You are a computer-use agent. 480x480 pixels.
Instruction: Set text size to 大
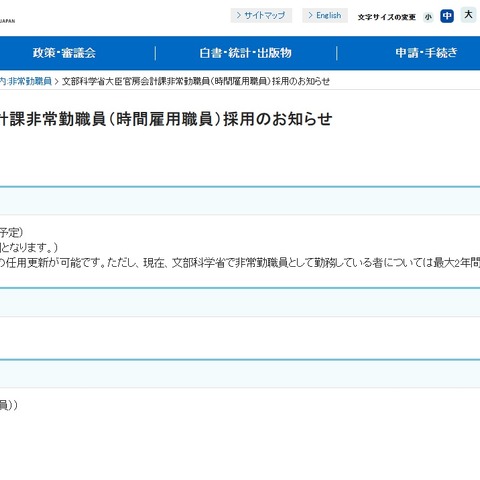click(x=468, y=15)
